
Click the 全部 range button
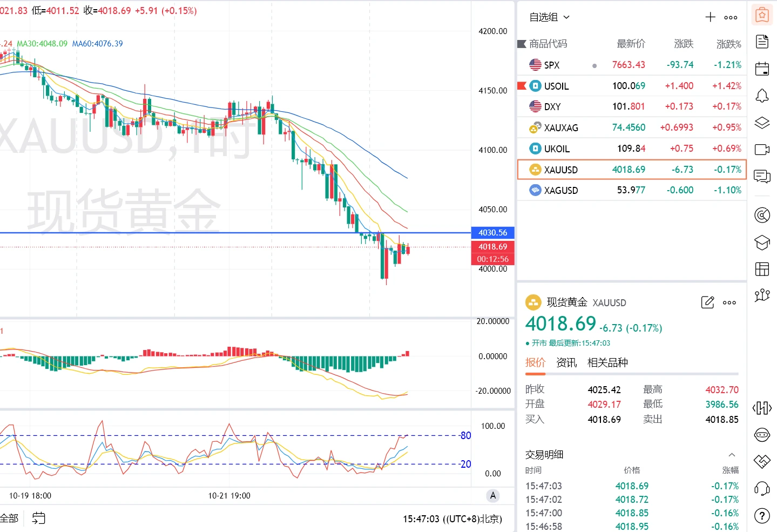pyautogui.click(x=9, y=518)
